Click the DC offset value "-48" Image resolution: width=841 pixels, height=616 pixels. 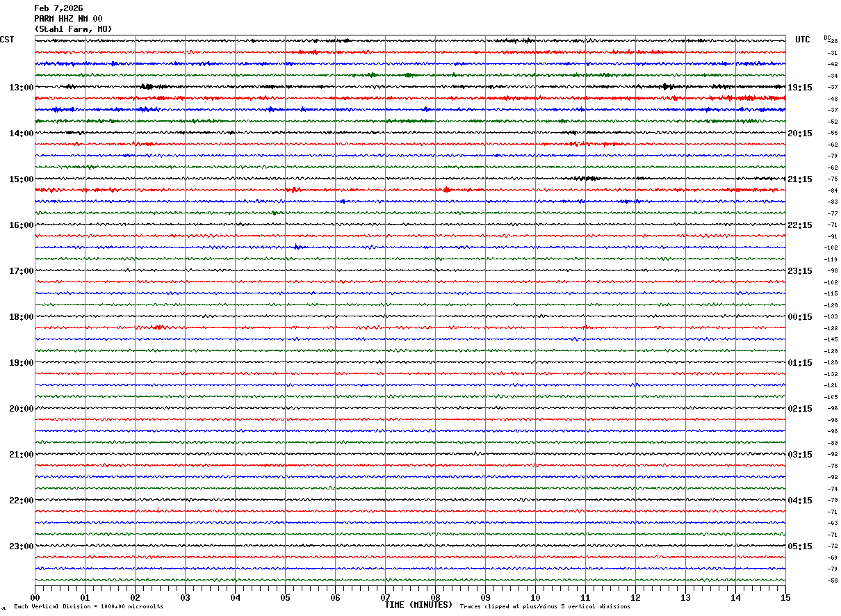point(832,99)
